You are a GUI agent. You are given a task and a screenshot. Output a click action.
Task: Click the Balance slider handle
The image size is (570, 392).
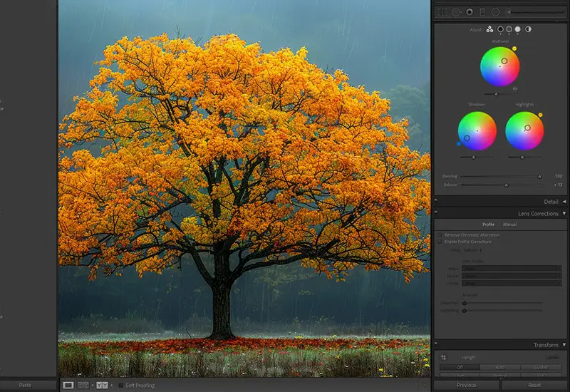(506, 185)
